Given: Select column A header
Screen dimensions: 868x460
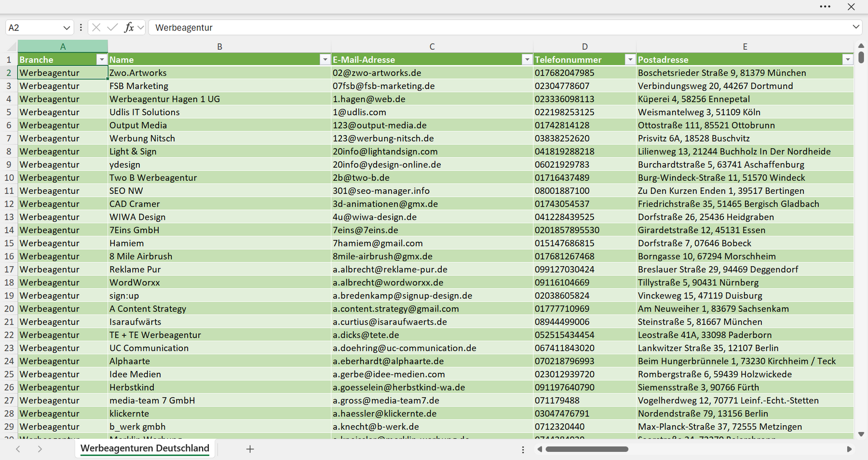Looking at the screenshot, I should point(63,46).
